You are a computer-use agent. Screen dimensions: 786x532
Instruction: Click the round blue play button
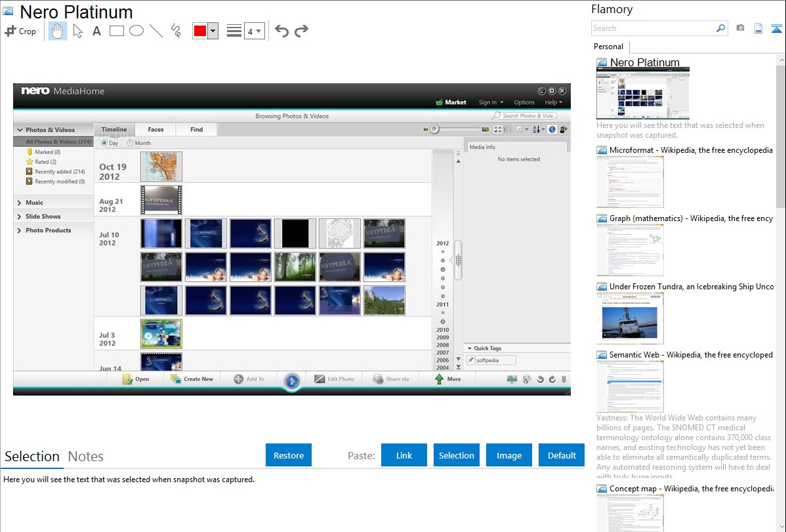pyautogui.click(x=292, y=382)
